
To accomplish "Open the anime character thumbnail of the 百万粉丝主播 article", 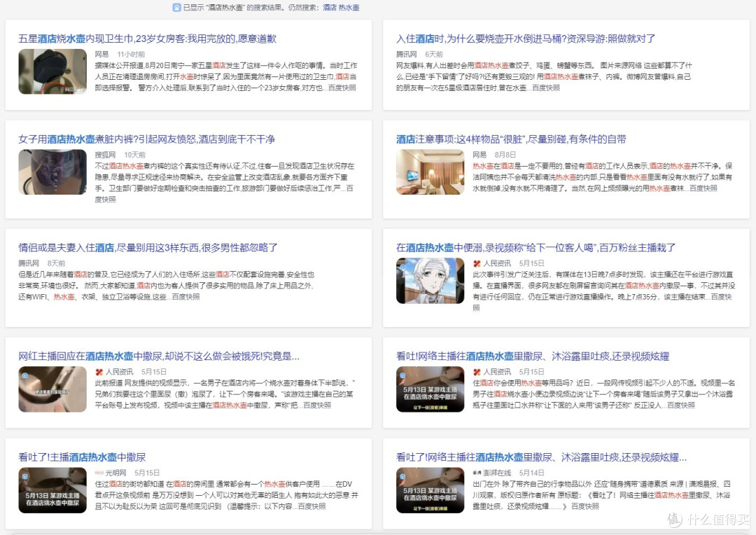I will tap(430, 281).
